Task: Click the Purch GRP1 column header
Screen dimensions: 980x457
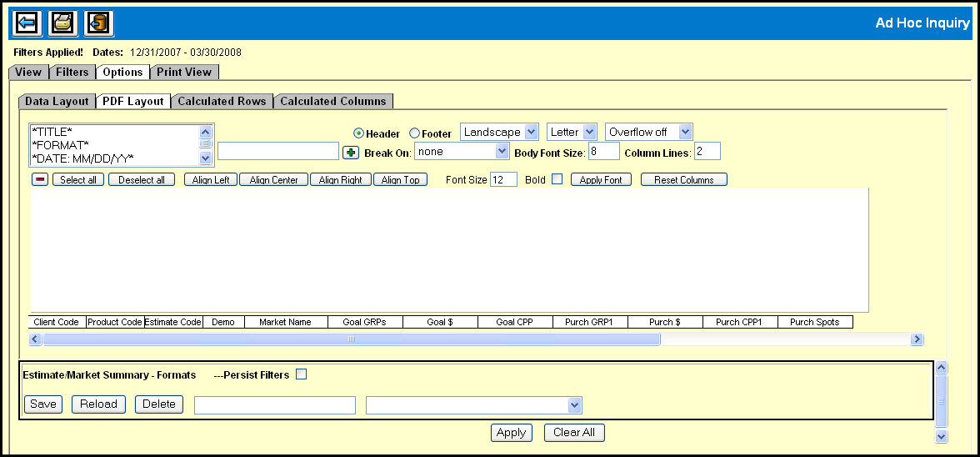Action: 590,323
